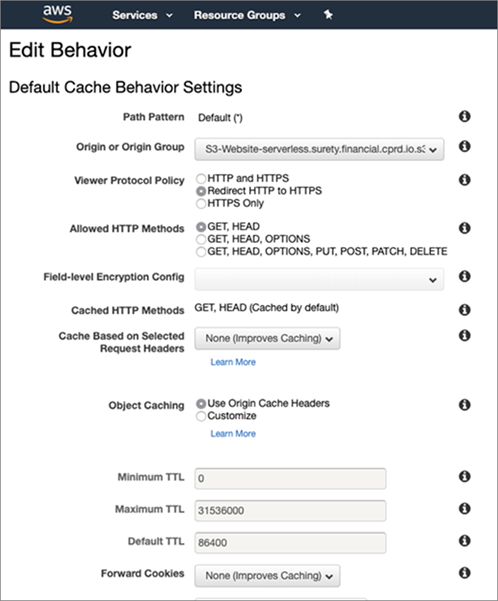Viewport: 498px width, 601px height.
Task: Show info for Allowed HTTP Methods
Action: tap(464, 228)
